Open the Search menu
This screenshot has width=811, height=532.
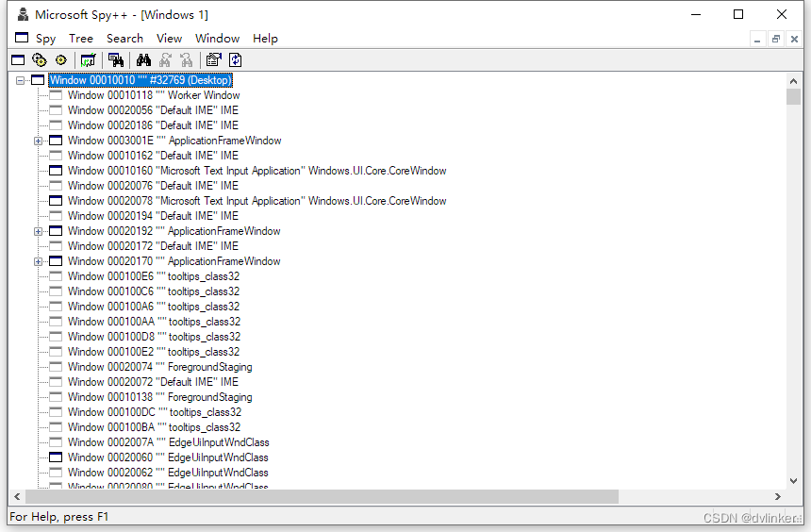124,39
